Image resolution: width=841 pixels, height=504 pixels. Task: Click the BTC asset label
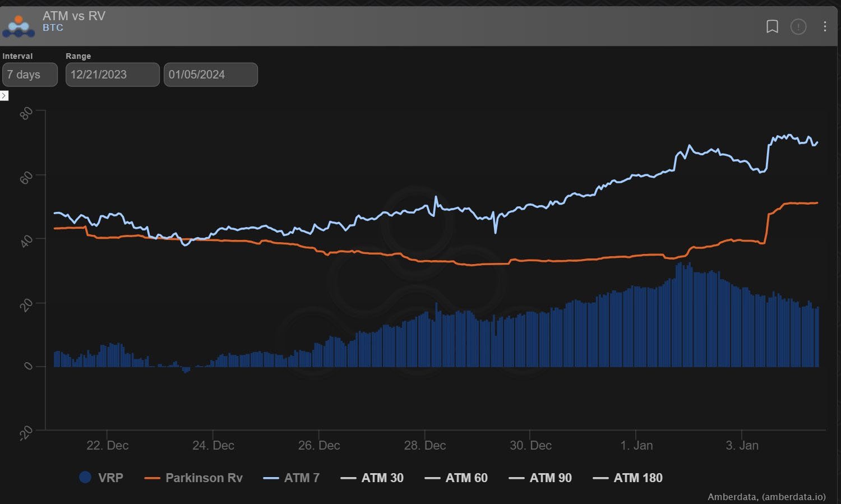[x=53, y=27]
